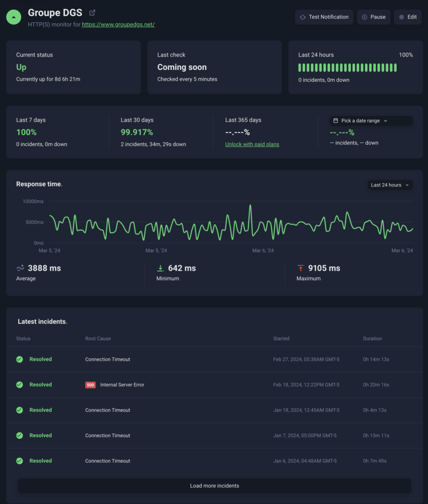
Task: Click resolved checkmark for Feb 27 incident
Action: tap(20, 359)
